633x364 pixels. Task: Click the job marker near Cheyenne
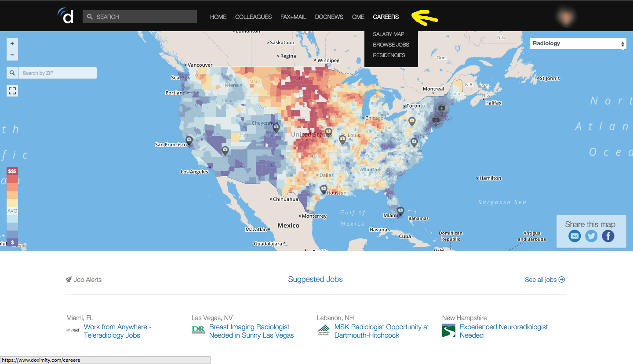point(276,128)
